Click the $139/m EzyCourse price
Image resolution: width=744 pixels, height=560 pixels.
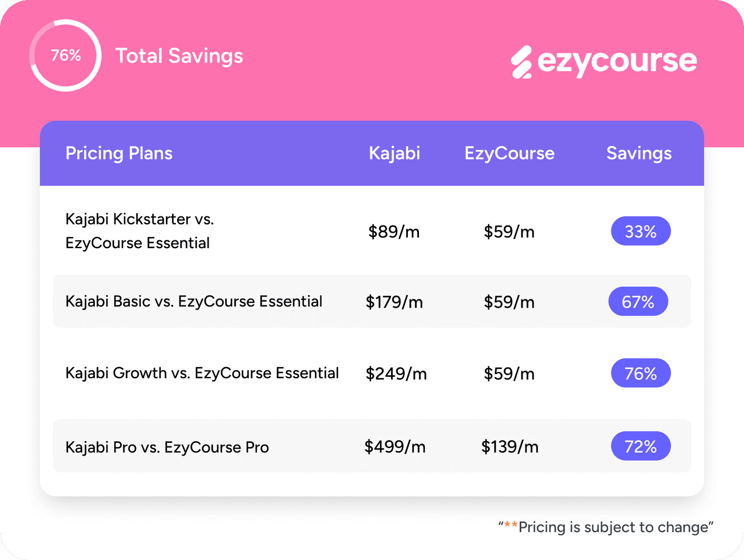[x=510, y=447]
